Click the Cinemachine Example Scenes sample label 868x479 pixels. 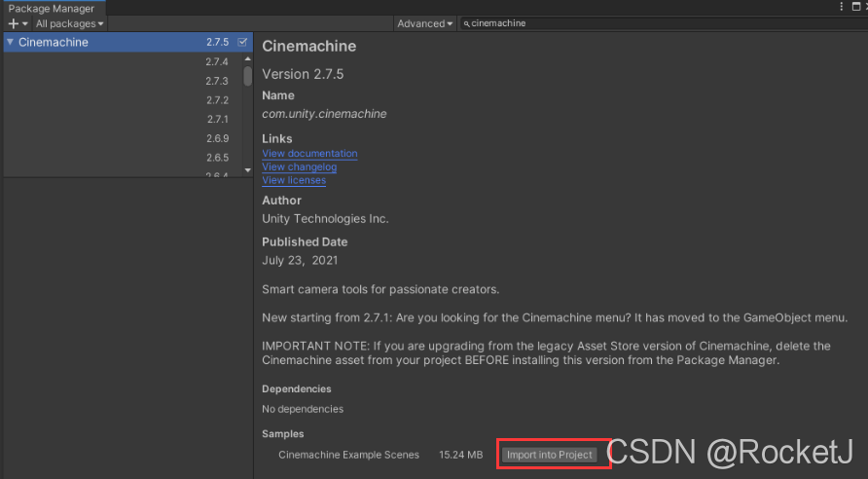pos(348,455)
